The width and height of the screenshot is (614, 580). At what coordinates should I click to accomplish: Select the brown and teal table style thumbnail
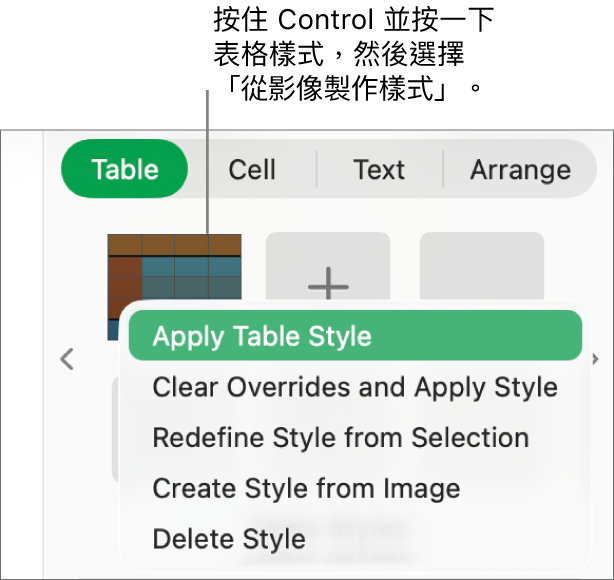(x=175, y=270)
